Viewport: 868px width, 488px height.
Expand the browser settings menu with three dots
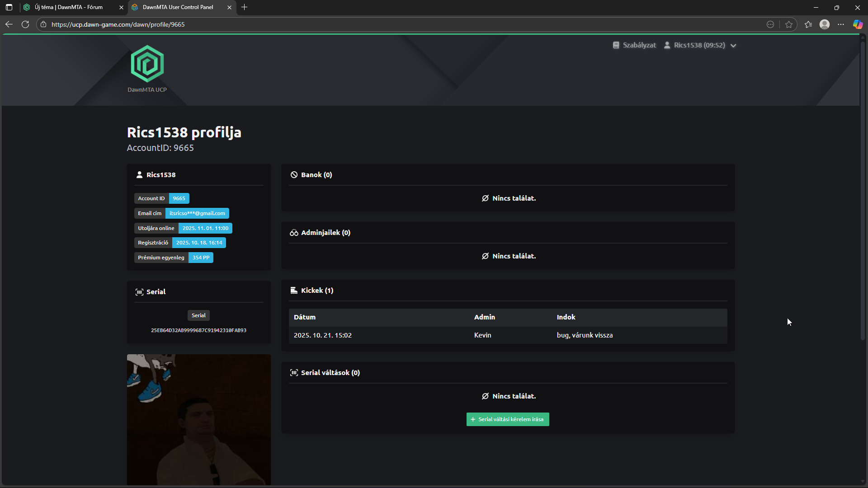(x=841, y=24)
